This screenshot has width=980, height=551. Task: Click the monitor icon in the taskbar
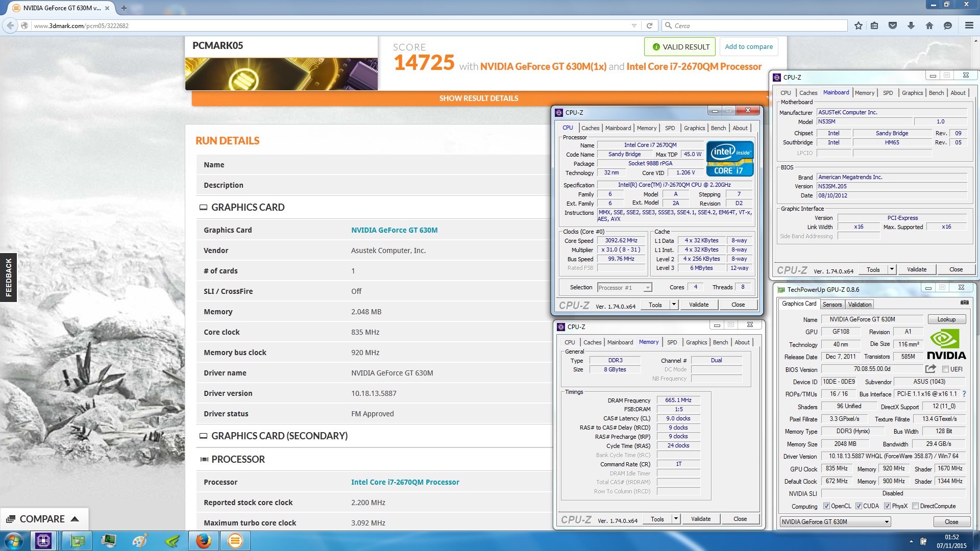109,541
